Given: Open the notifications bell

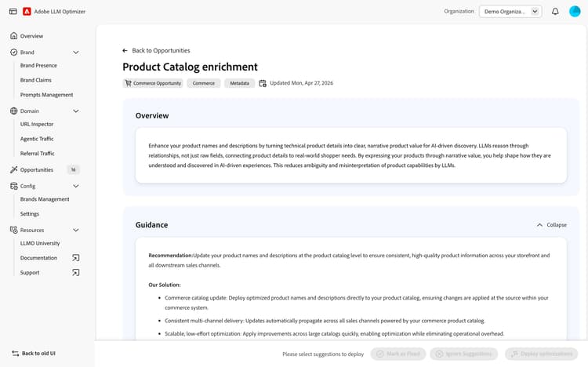Looking at the screenshot, I should coord(555,11).
